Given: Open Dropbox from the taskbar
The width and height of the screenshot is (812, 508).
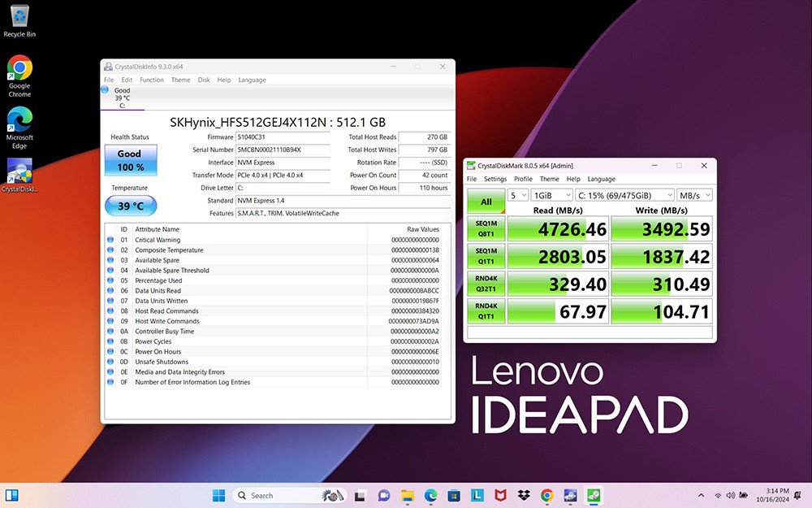Looking at the screenshot, I should click(x=525, y=495).
